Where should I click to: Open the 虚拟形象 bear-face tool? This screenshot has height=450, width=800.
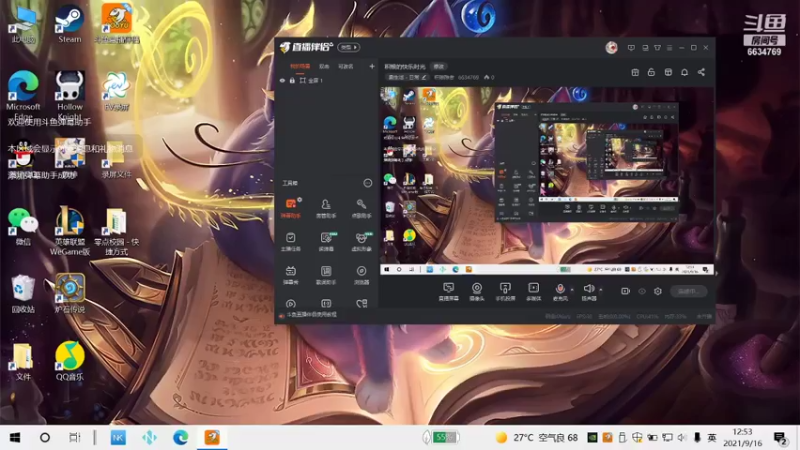361,241
